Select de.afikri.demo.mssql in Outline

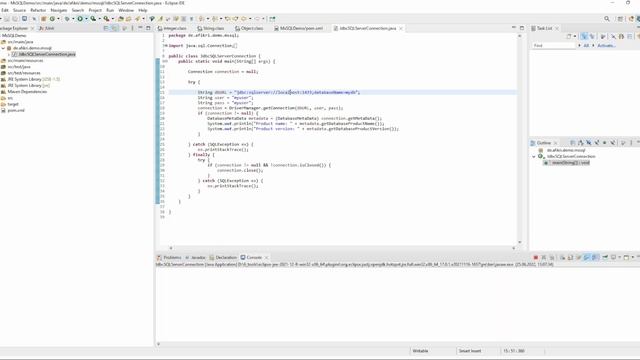coord(563,150)
